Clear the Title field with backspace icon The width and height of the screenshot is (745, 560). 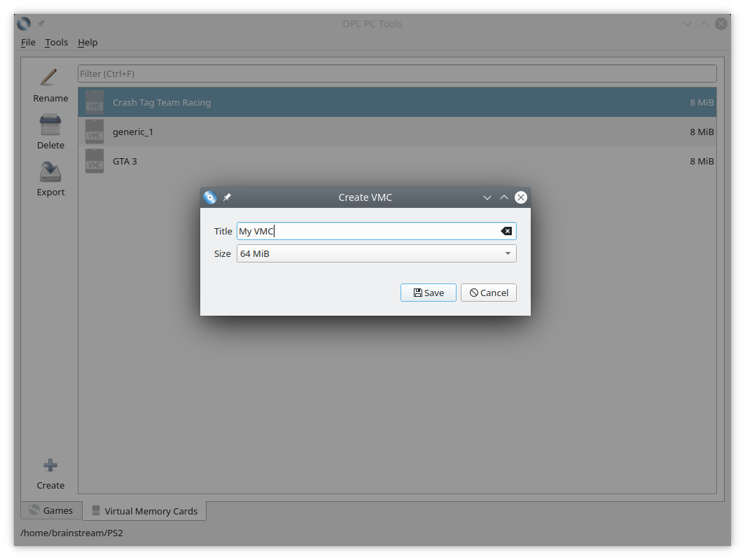pyautogui.click(x=506, y=231)
